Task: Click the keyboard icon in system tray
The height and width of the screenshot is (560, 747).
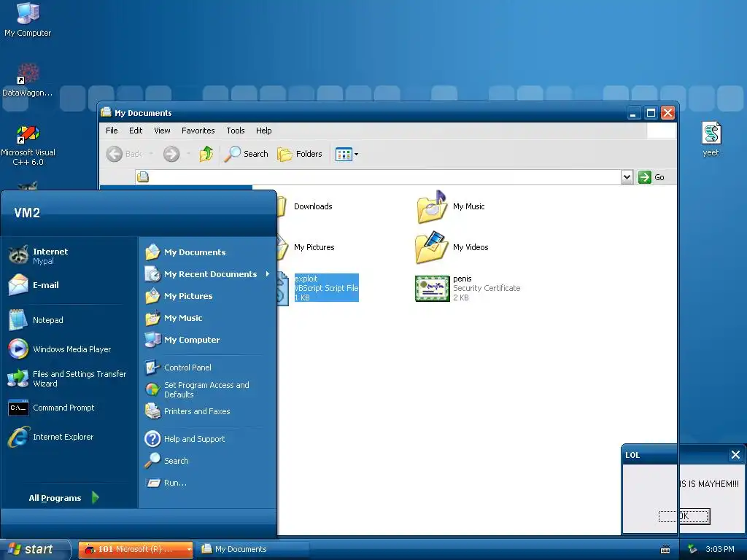Action: pos(665,550)
